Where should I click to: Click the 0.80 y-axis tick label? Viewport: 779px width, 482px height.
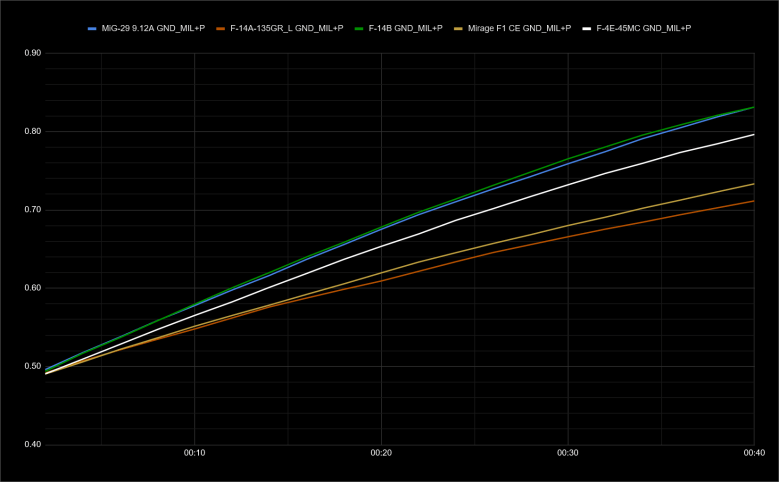(x=31, y=131)
